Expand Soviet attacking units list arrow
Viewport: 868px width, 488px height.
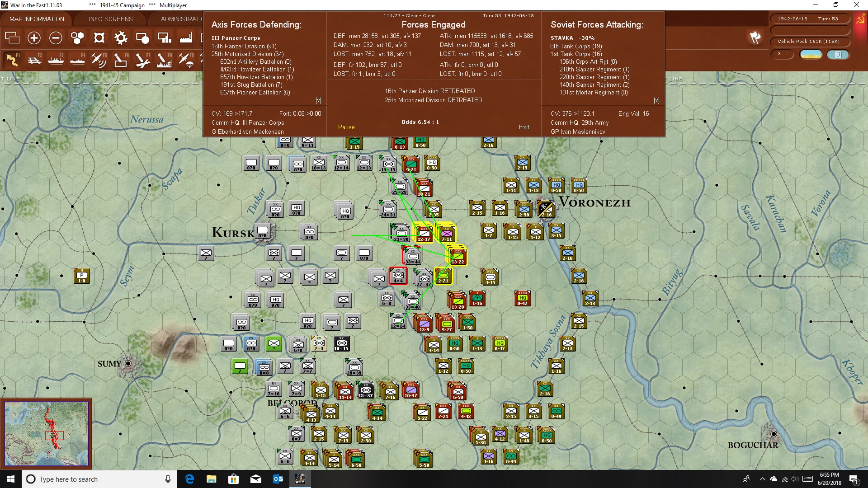pyautogui.click(x=656, y=100)
